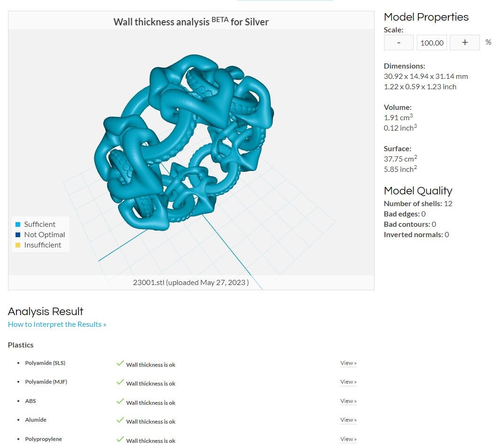View Polyamide (MJF) wall thickness result
This screenshot has width=494, height=448.
[348, 382]
